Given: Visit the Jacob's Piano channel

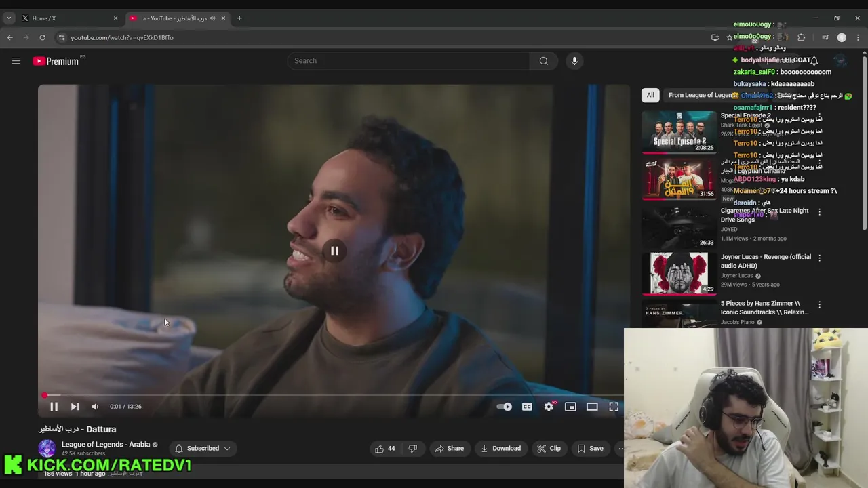Looking at the screenshot, I should click(x=738, y=322).
